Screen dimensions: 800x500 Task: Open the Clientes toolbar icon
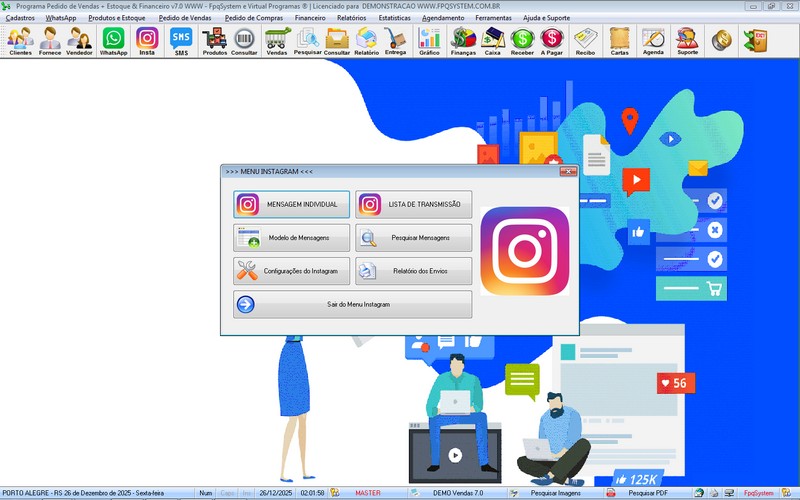(x=20, y=41)
